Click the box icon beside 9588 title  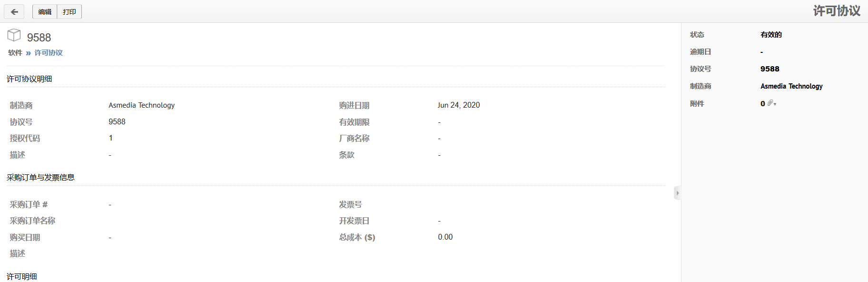14,35
